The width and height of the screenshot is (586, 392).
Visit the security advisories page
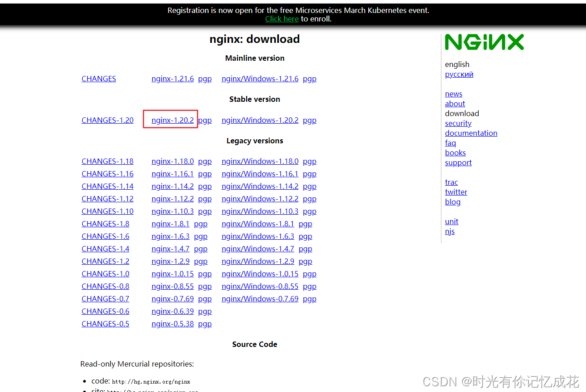click(458, 123)
